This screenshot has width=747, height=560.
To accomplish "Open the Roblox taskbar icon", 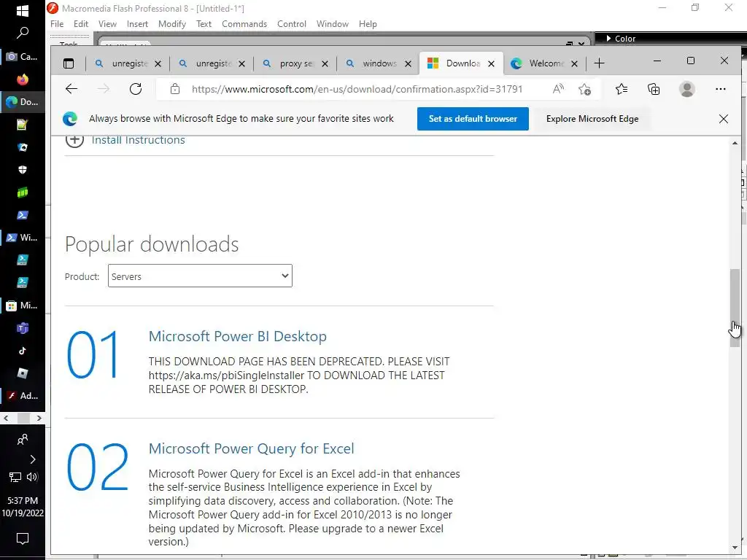I will pyautogui.click(x=23, y=373).
